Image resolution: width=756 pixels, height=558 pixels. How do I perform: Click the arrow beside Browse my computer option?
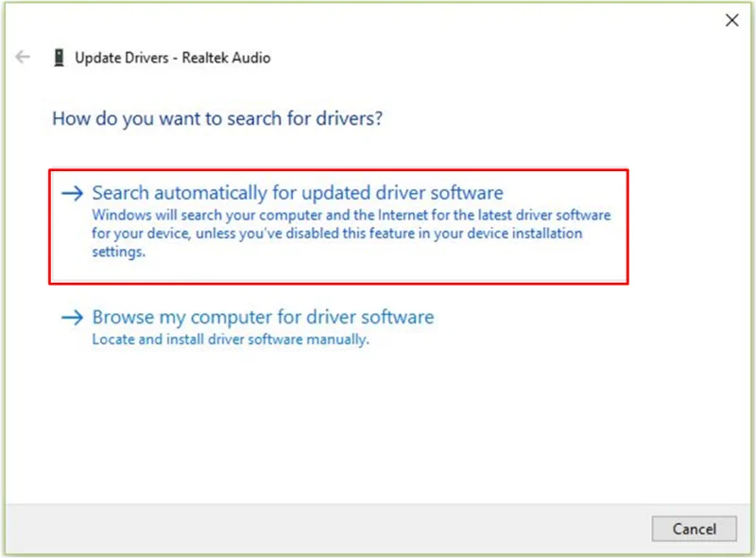[73, 317]
